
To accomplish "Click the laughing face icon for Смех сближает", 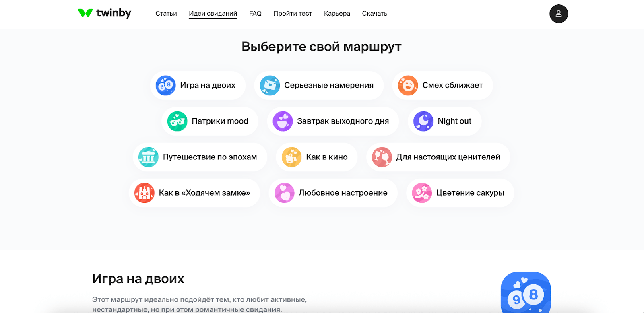I will pos(408,85).
